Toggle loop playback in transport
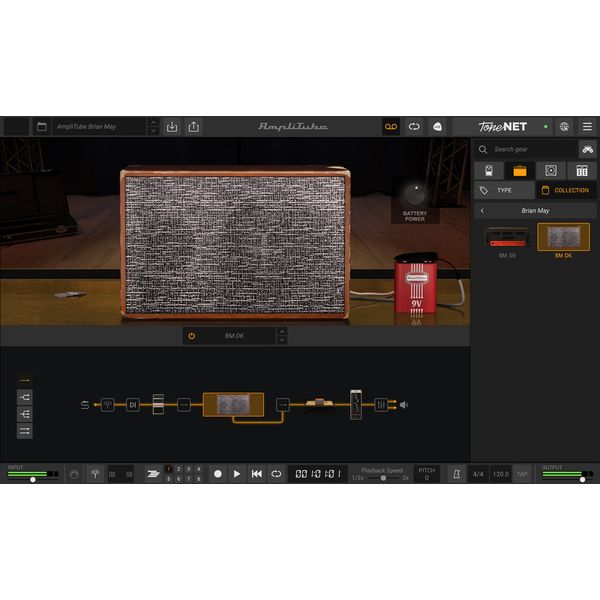Image resolution: width=600 pixels, height=600 pixels. pos(276,474)
